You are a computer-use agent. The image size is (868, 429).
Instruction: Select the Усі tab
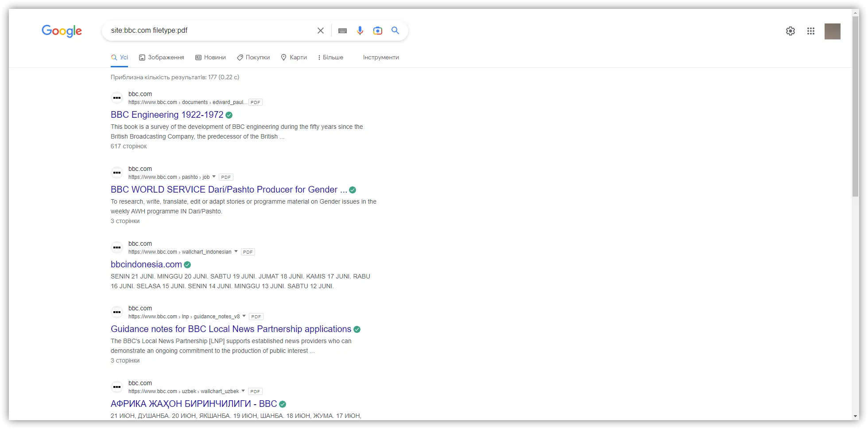click(120, 58)
